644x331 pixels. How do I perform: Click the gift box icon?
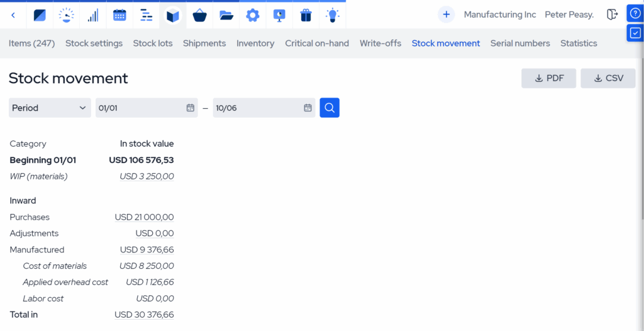[x=306, y=15]
